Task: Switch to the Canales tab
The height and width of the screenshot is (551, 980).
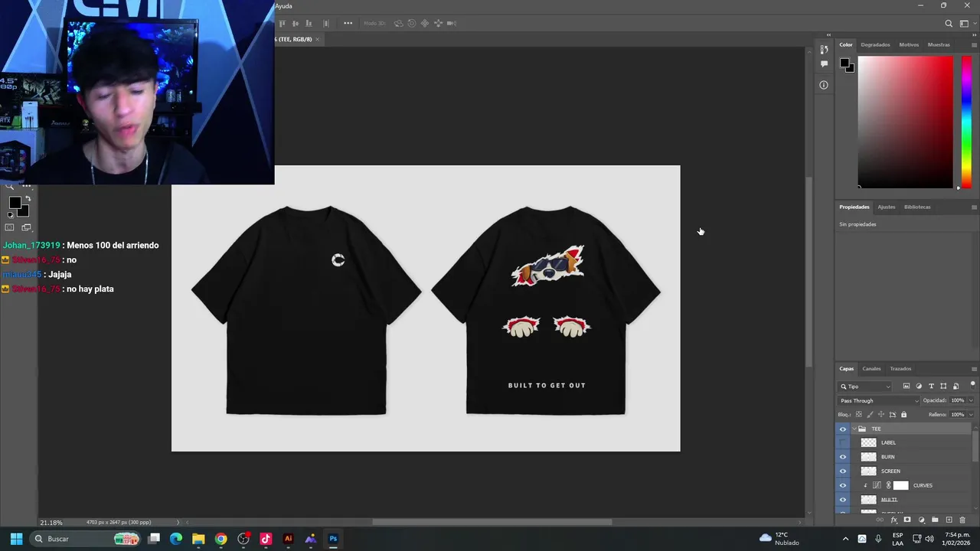Action: point(871,369)
